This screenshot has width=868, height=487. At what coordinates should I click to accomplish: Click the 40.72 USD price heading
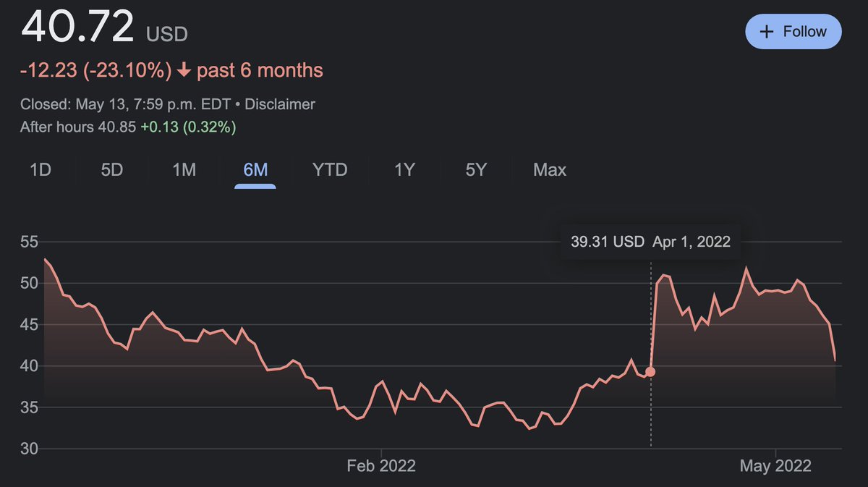pyautogui.click(x=105, y=27)
